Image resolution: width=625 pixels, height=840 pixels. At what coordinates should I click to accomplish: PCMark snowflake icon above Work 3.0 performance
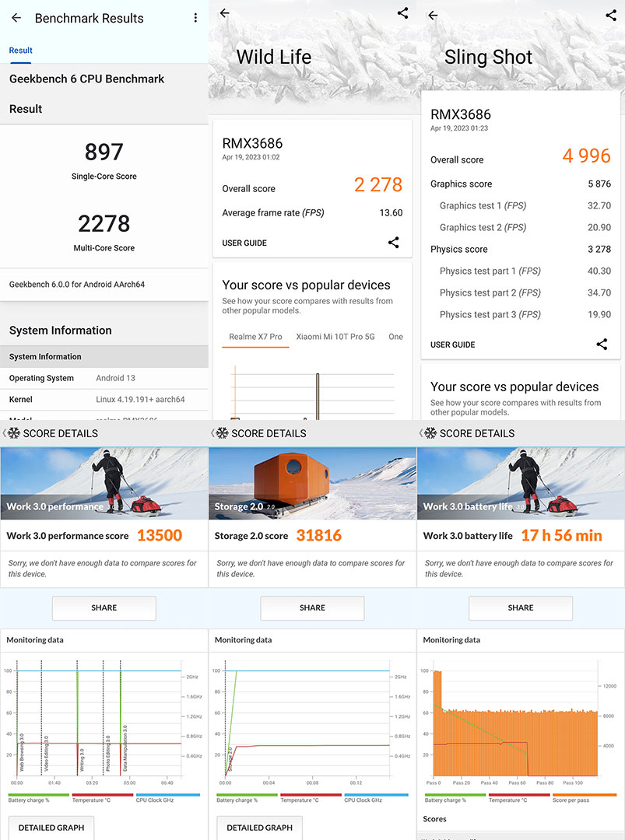point(14,433)
